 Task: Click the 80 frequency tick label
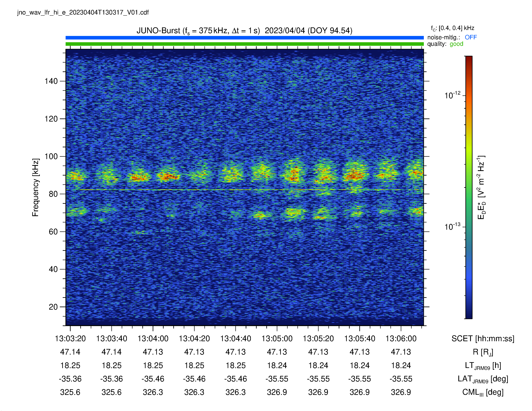pyautogui.click(x=53, y=194)
